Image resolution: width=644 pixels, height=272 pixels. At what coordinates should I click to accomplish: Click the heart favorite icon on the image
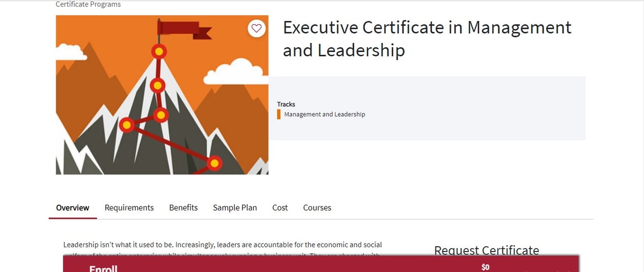257,28
